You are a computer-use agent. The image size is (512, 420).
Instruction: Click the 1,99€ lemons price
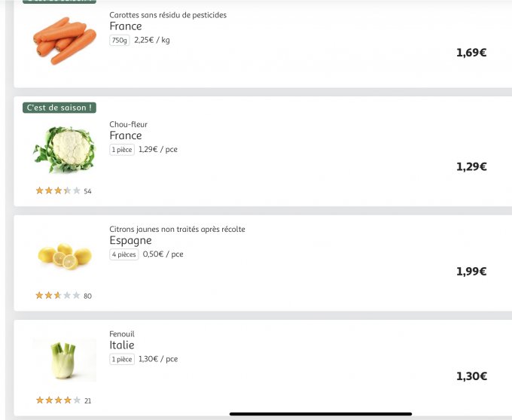pos(471,272)
